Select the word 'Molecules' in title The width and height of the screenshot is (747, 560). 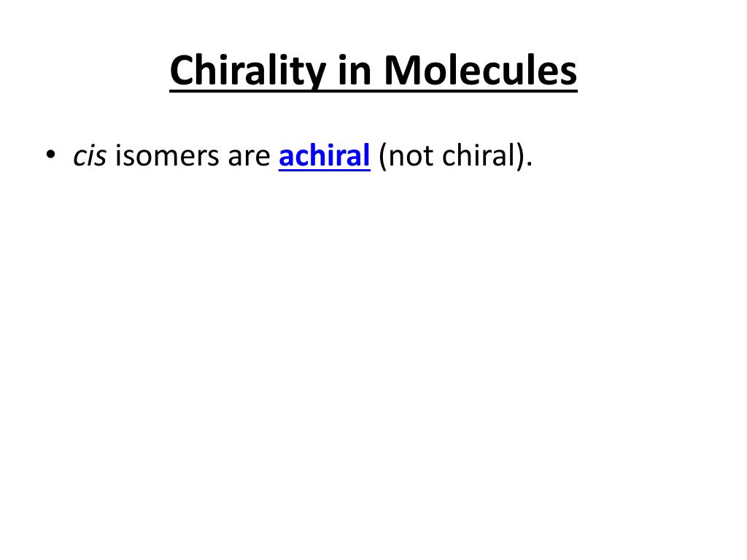coord(481,70)
